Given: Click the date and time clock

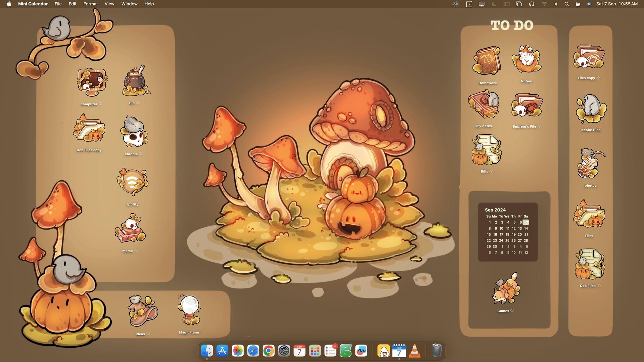Looking at the screenshot, I should tap(617, 4).
